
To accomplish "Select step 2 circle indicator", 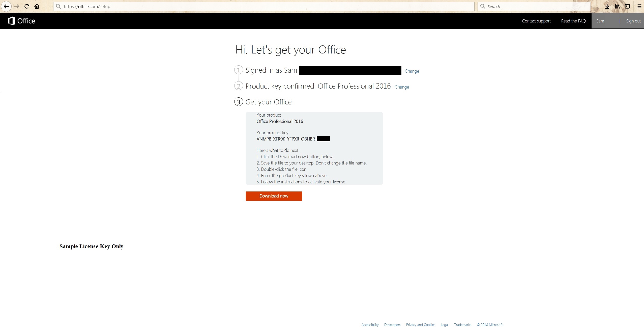I will tap(239, 86).
